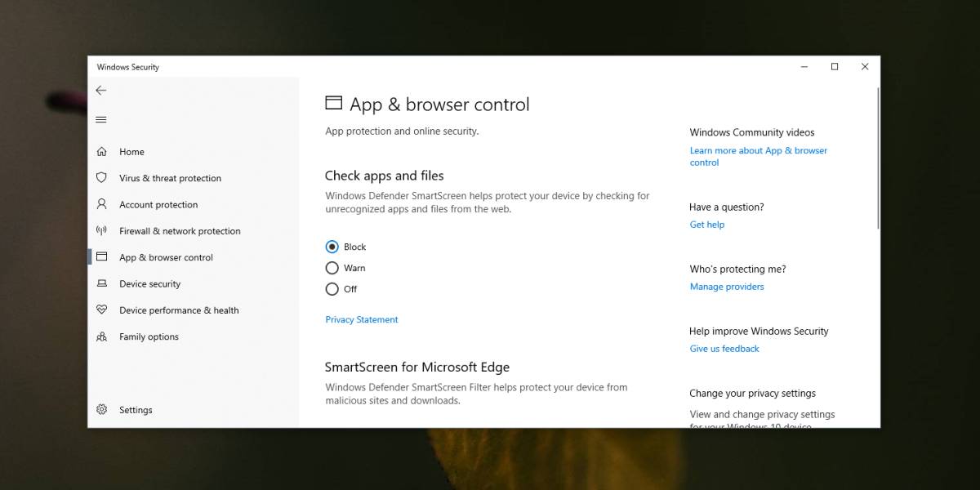Viewport: 980px width, 490px height.
Task: Click the Family options people icon
Action: [101, 336]
